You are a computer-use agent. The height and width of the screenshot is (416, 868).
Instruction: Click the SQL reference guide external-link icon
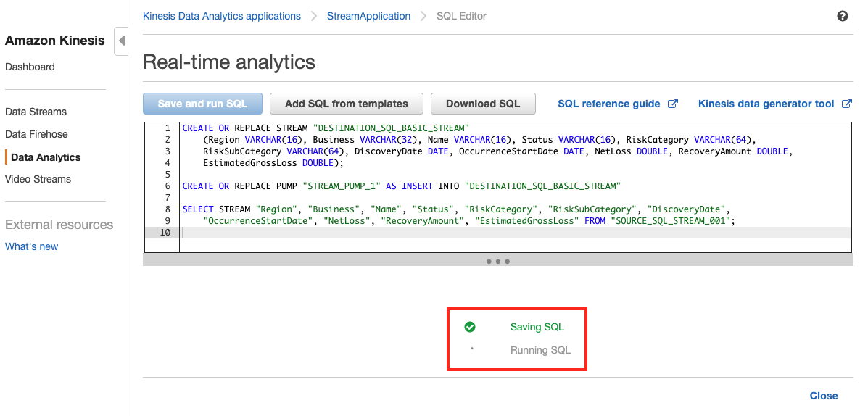(x=673, y=104)
